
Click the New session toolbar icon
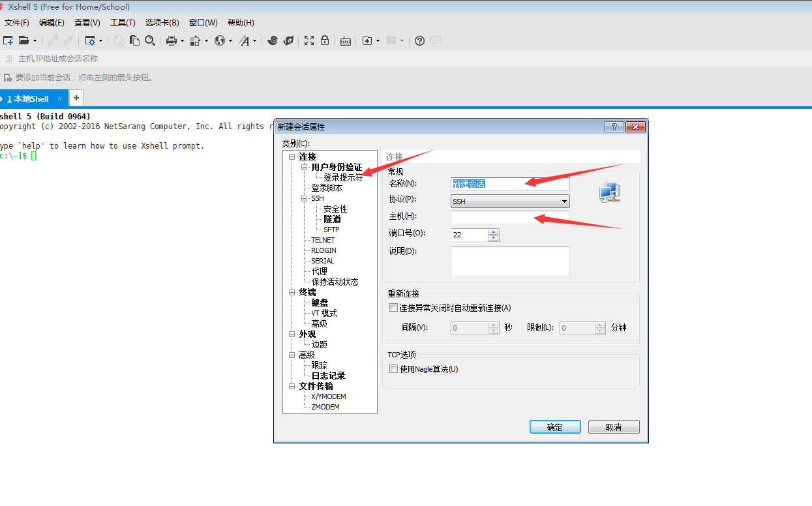coord(8,40)
